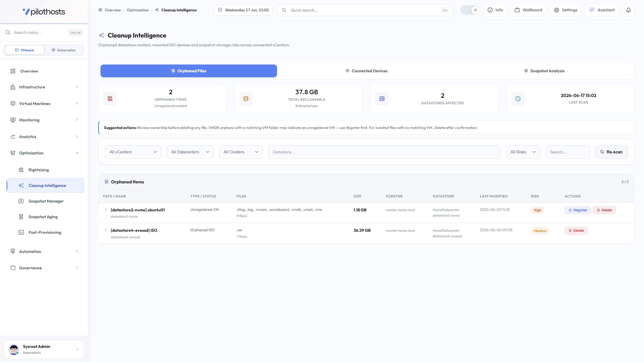Open the Info button
Viewport: 644px width, 362px height.
click(x=495, y=10)
